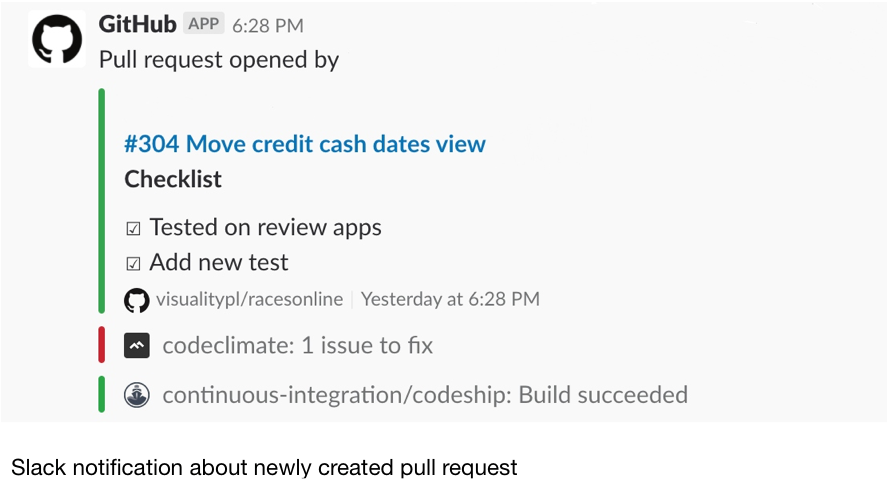Image resolution: width=888 pixels, height=490 pixels.
Task: Click the 'Slack notification' caption text
Action: pyautogui.click(x=264, y=467)
